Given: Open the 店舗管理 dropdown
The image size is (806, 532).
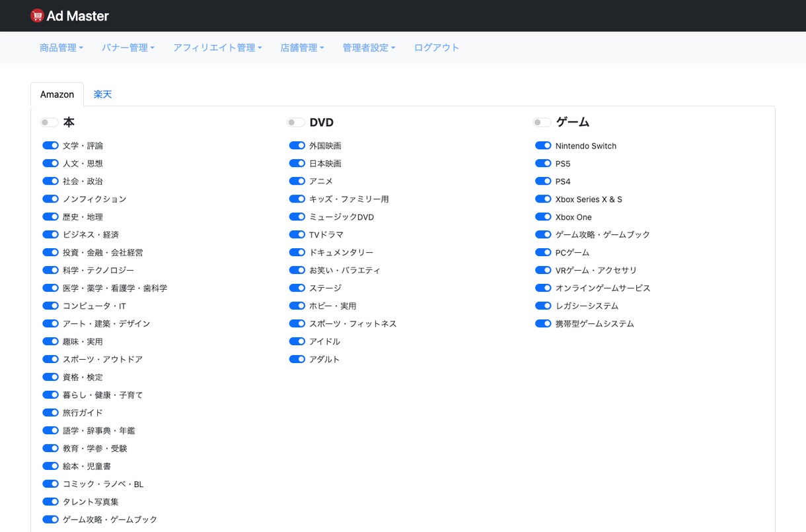Looking at the screenshot, I should tap(302, 48).
